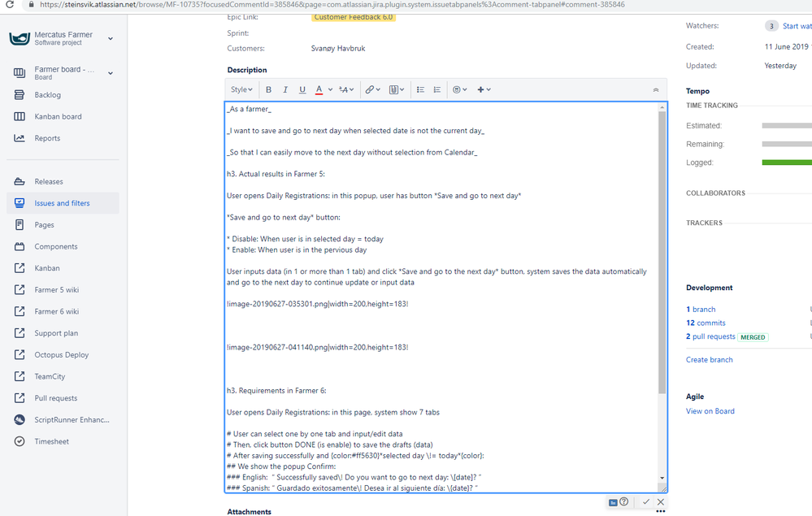Image resolution: width=812 pixels, height=516 pixels.
Task: Open Octopus Deploy link
Action: pos(63,355)
